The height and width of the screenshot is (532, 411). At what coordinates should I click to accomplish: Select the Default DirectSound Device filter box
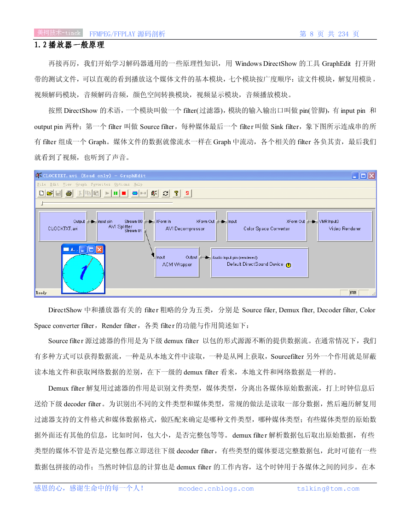pyautogui.click(x=260, y=262)
